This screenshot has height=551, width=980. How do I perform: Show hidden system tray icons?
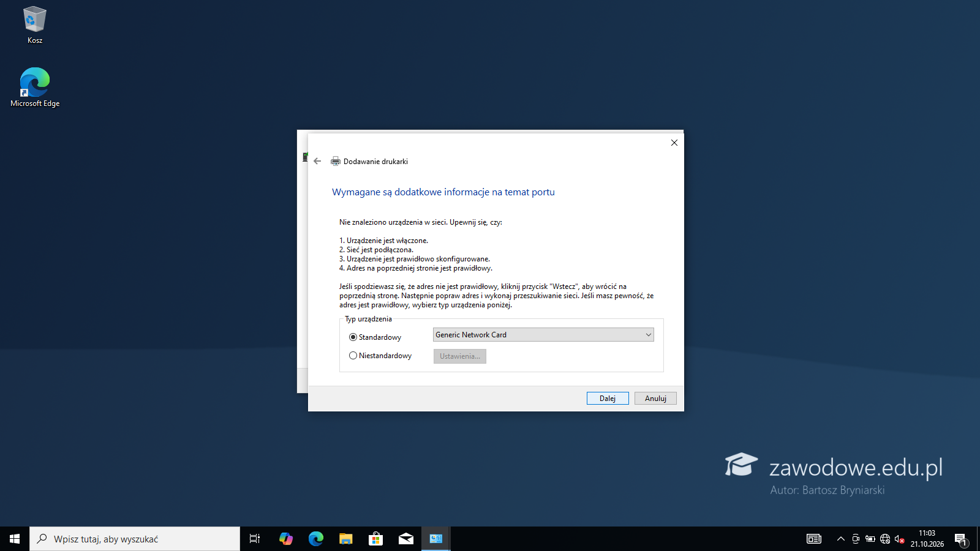(x=840, y=539)
